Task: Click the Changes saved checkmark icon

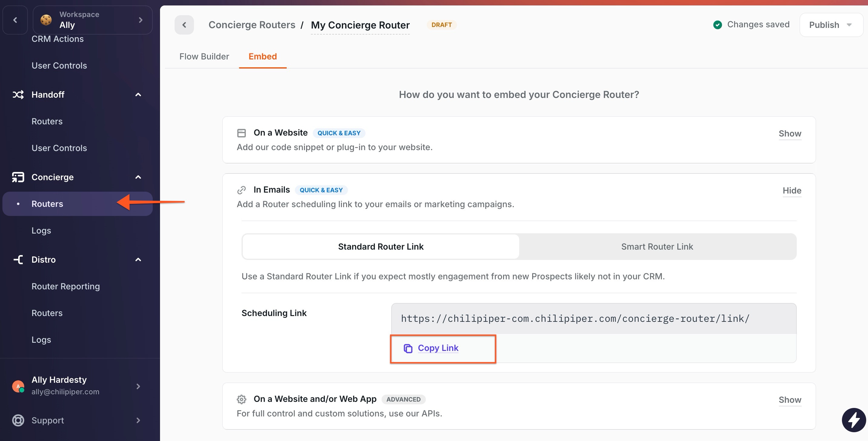Action: [718, 25]
